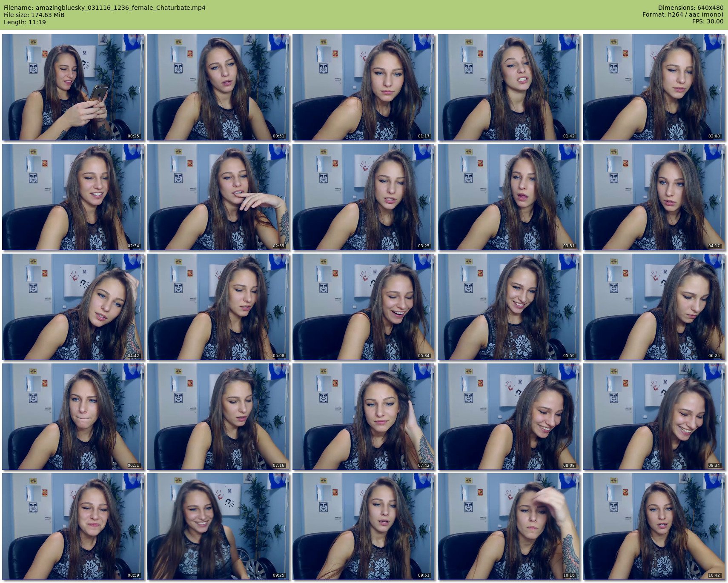
Task: Click the frame stamped 07:42
Action: [364, 417]
